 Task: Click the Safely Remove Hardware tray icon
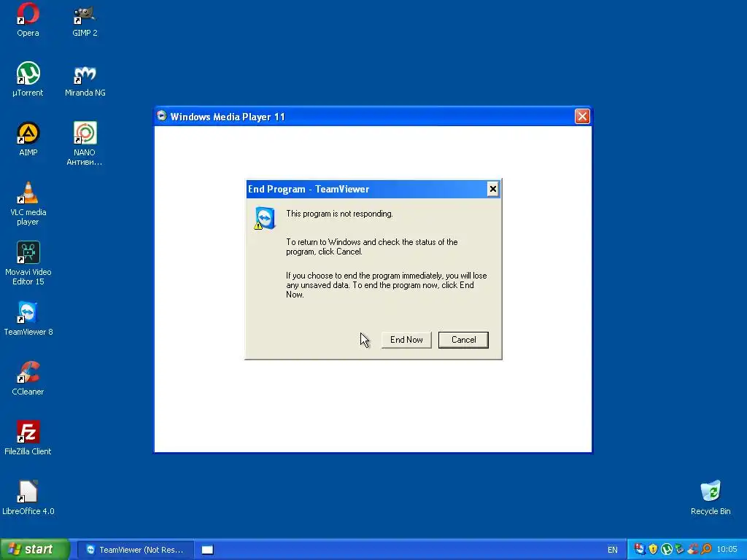click(680, 549)
